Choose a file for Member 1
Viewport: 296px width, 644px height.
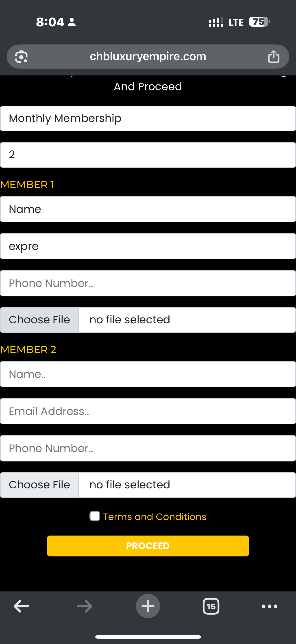39,320
